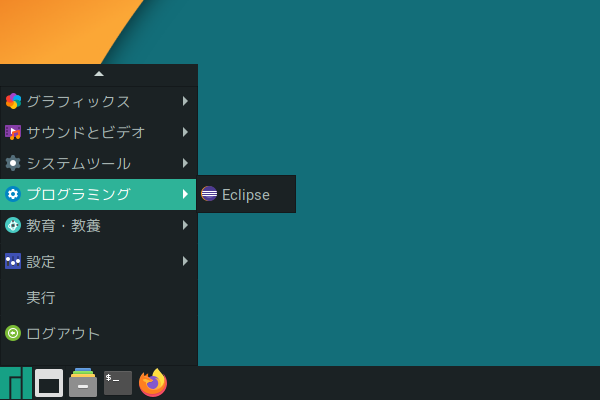Expand the システムツール submenu arrow
This screenshot has width=600, height=400.
pos(185,163)
